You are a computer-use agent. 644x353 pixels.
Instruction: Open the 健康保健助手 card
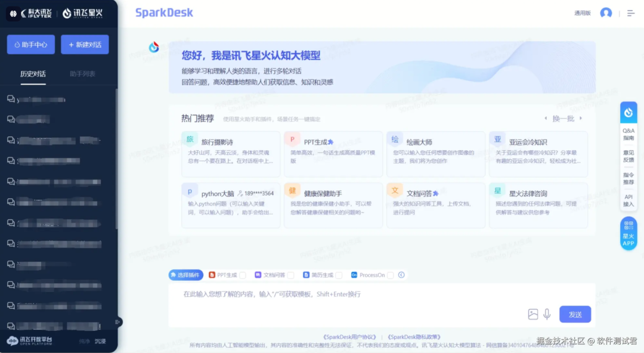click(333, 206)
